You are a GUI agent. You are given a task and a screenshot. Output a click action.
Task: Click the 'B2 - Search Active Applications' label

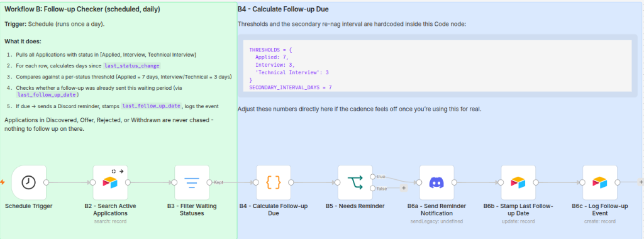[110, 210]
